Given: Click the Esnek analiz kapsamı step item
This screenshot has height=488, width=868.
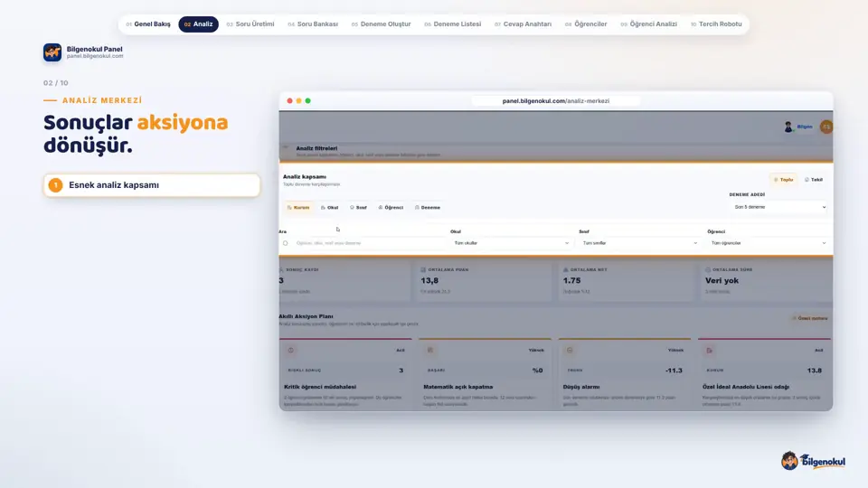Looking at the screenshot, I should [x=152, y=185].
